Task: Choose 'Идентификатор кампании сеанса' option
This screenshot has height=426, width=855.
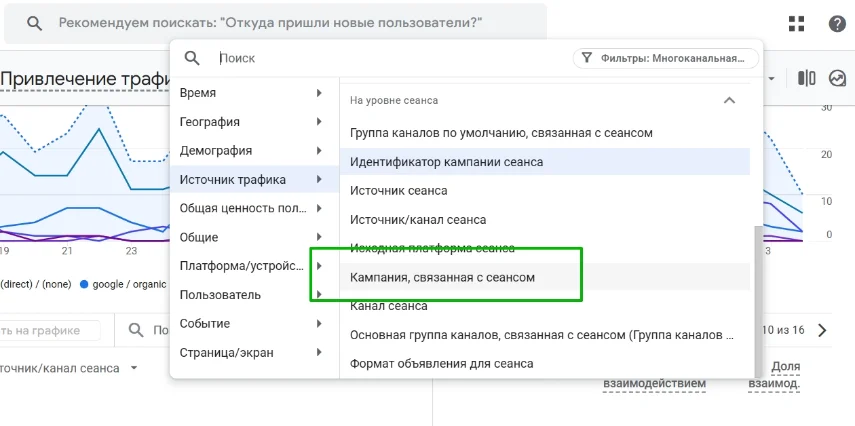Action: [446, 161]
